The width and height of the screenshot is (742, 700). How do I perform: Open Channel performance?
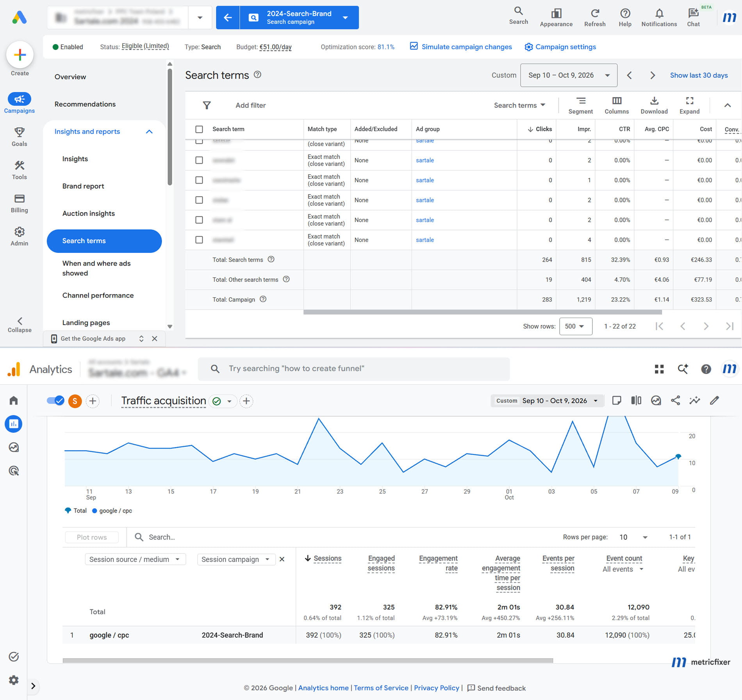pos(98,296)
